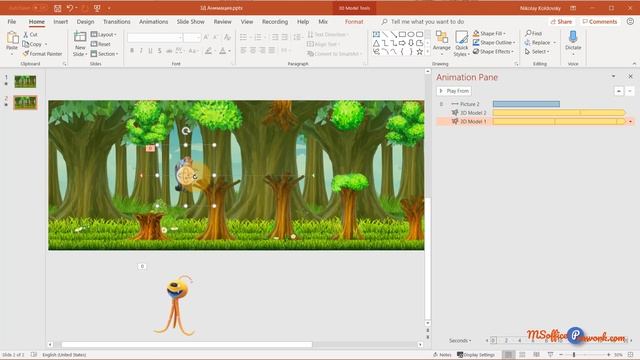The image size is (640, 360).
Task: Click the Replace button
Action: click(540, 42)
